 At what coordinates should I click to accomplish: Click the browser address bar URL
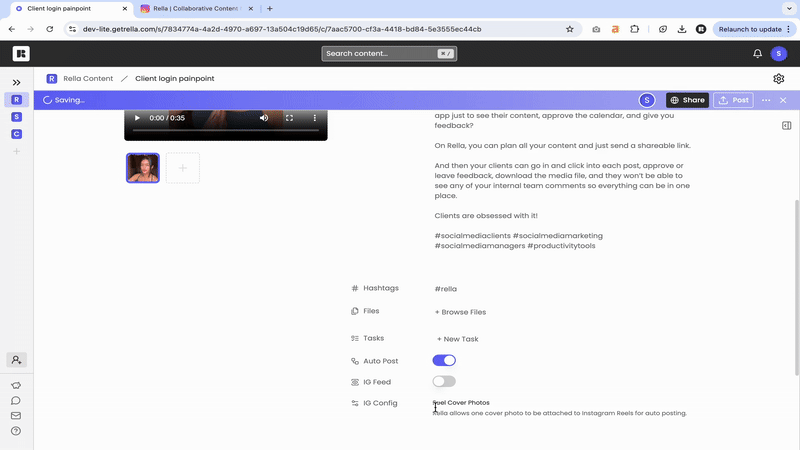point(282,29)
